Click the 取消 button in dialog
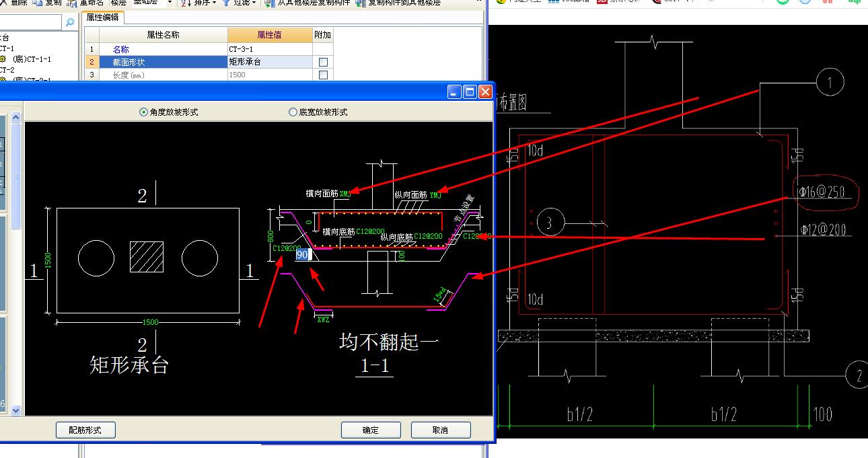Screen dimensions: 868x458 pyautogui.click(x=441, y=430)
